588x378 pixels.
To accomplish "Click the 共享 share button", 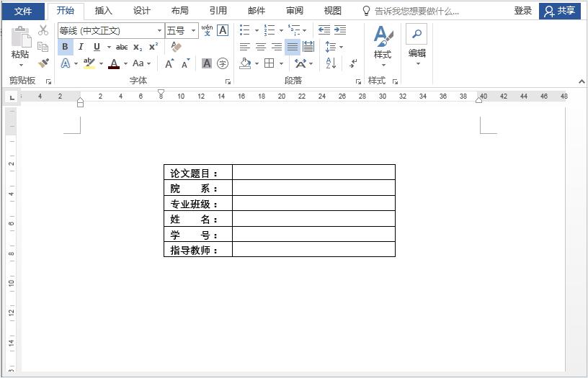I will point(560,11).
